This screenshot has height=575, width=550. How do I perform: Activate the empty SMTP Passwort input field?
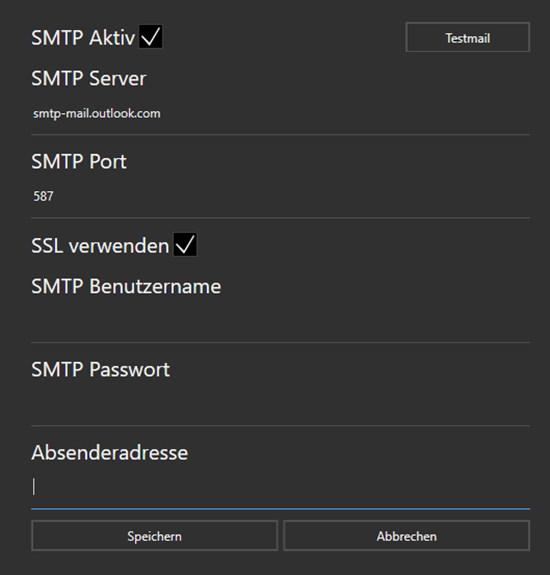tap(280, 404)
